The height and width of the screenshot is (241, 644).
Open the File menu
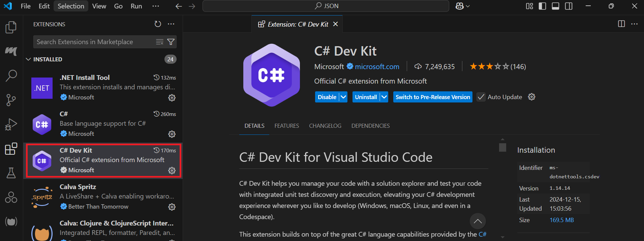(26, 6)
